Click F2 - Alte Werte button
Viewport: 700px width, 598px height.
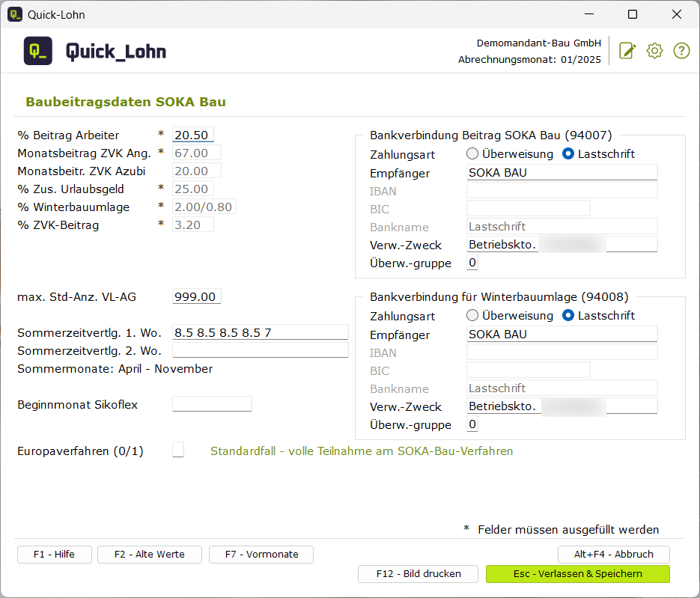[x=150, y=555]
